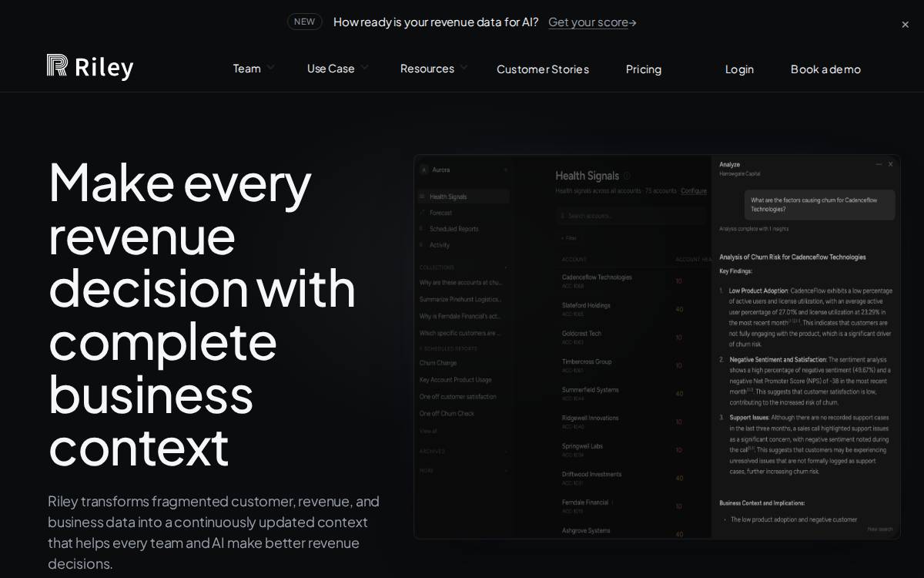Open the One off Churn Check report
This screenshot has height=578, width=924.
[x=447, y=414]
